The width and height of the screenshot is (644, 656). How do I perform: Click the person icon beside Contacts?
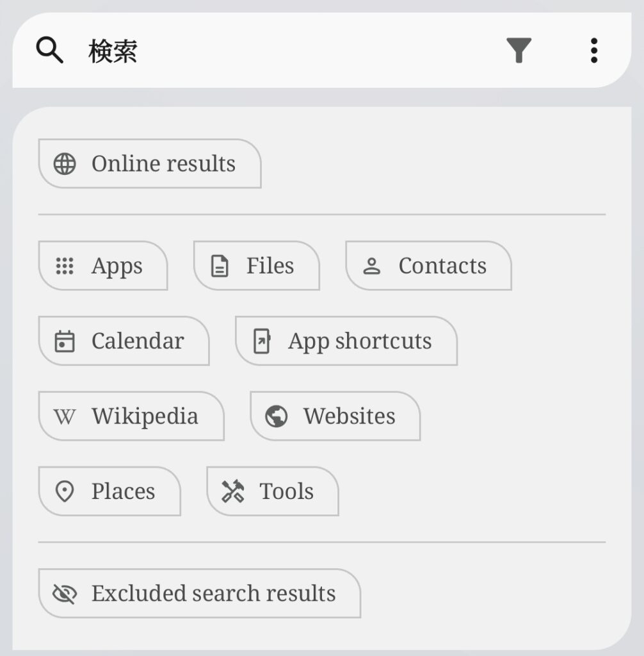372,266
